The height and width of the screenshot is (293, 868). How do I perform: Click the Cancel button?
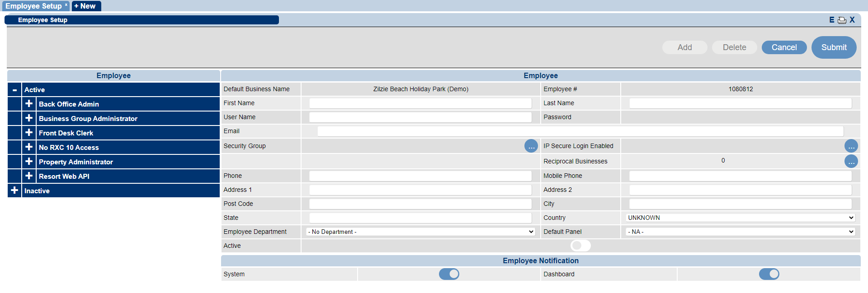[784, 47]
